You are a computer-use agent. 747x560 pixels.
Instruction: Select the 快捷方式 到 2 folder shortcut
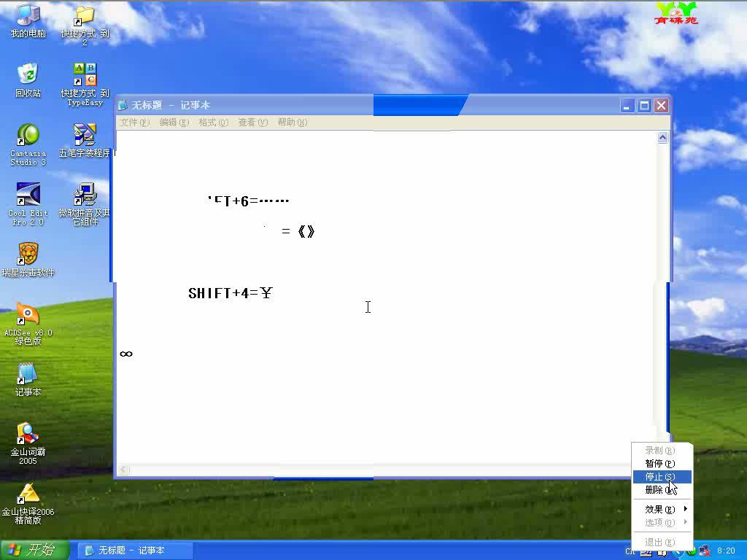point(85,25)
